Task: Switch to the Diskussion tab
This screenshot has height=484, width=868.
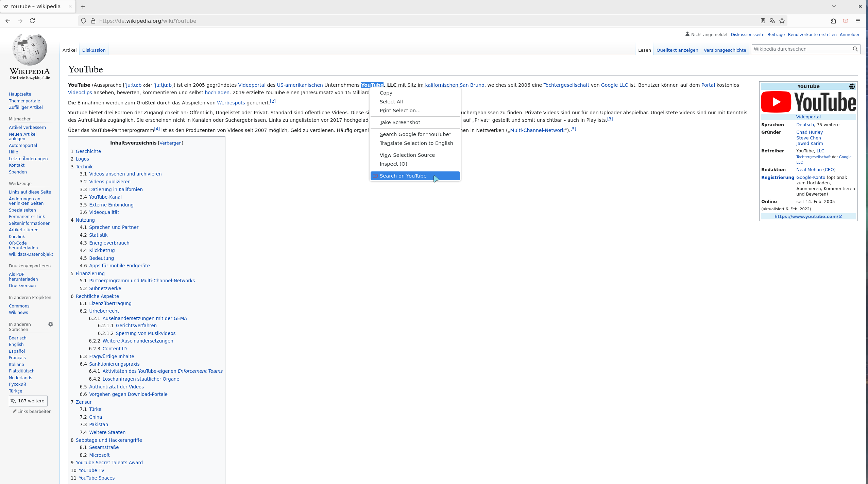Action: point(94,50)
